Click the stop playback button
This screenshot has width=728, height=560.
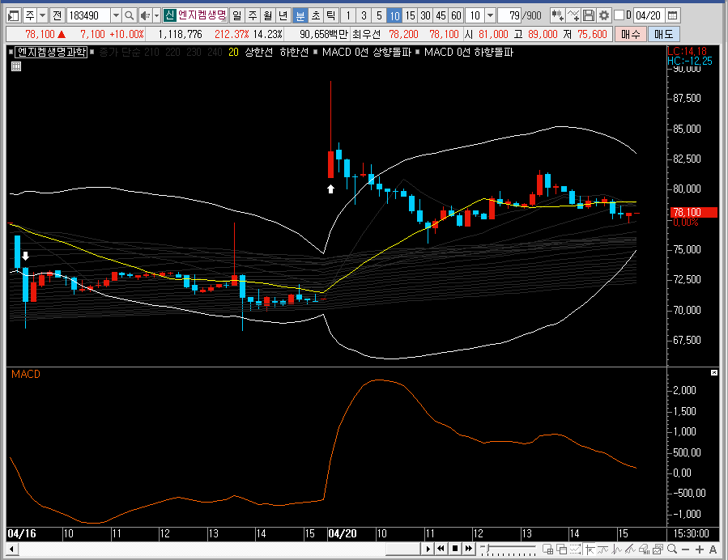coord(455,549)
